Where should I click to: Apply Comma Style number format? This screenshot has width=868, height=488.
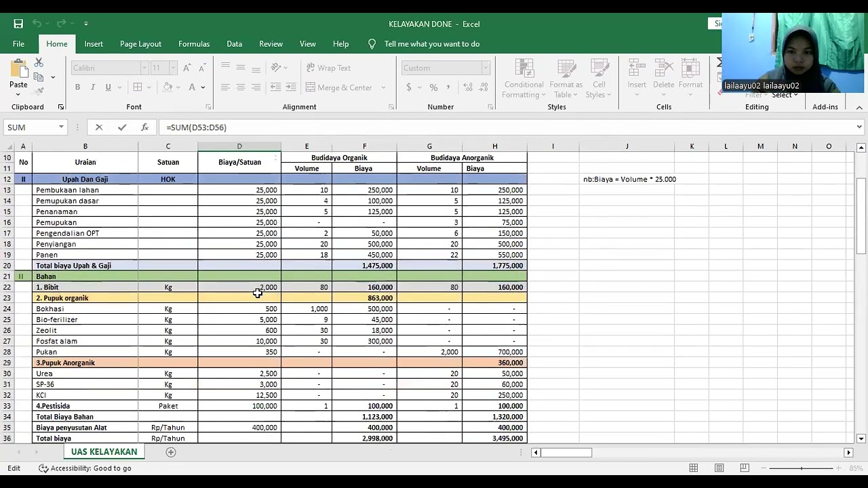tap(449, 87)
